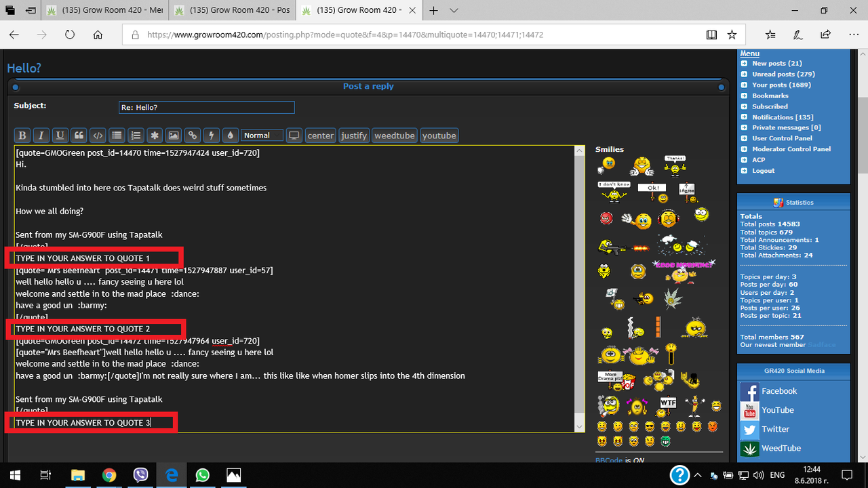Image resolution: width=868 pixels, height=488 pixels.
Task: Insert a quote BBCode tag
Action: click(79, 135)
